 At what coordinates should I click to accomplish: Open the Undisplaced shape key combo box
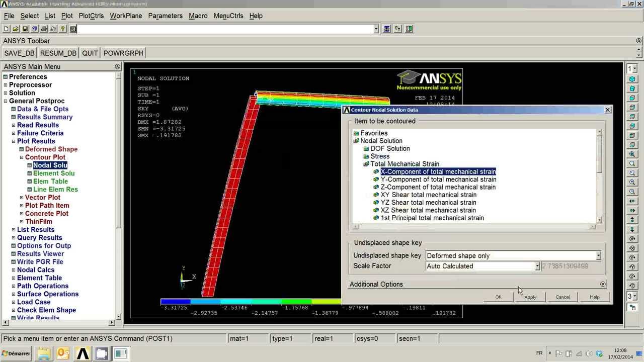513,255
